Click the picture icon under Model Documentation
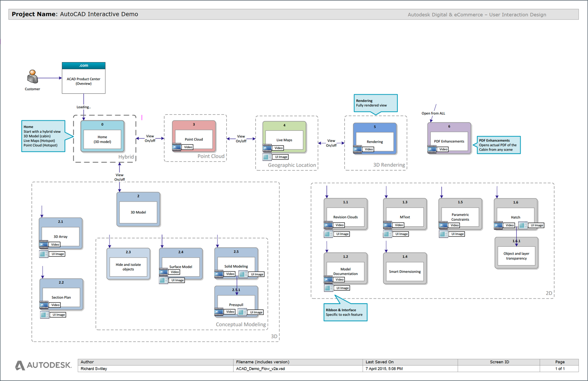This screenshot has height=381, width=588. [328, 288]
